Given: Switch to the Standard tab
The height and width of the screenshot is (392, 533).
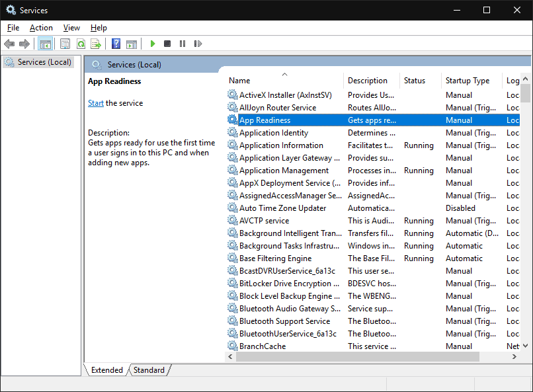Looking at the screenshot, I should (x=149, y=370).
